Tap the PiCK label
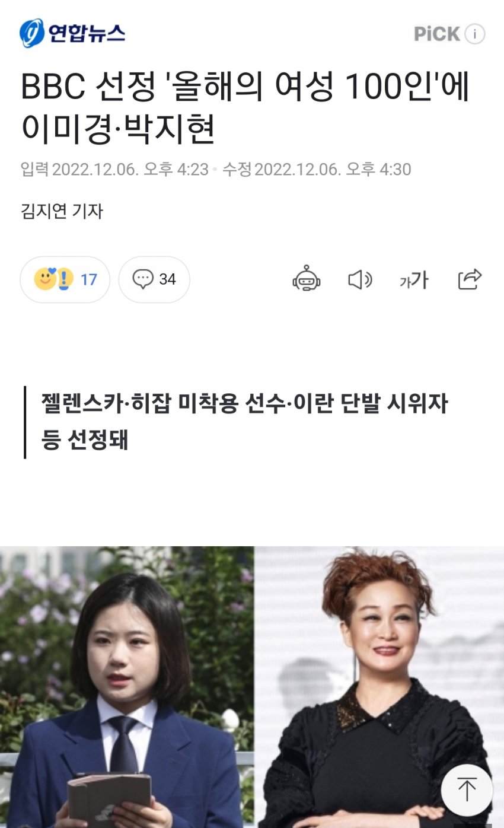Viewport: 504px width, 828px height. (x=437, y=34)
